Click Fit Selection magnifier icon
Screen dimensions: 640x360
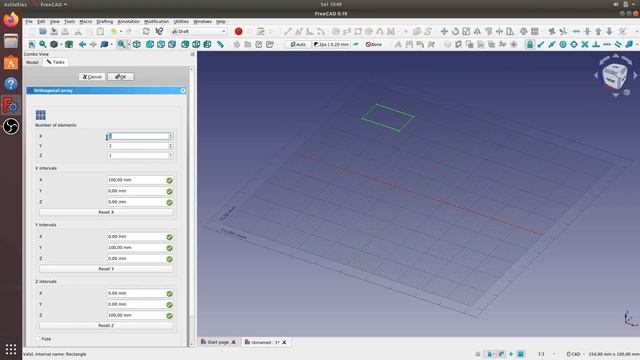point(43,44)
